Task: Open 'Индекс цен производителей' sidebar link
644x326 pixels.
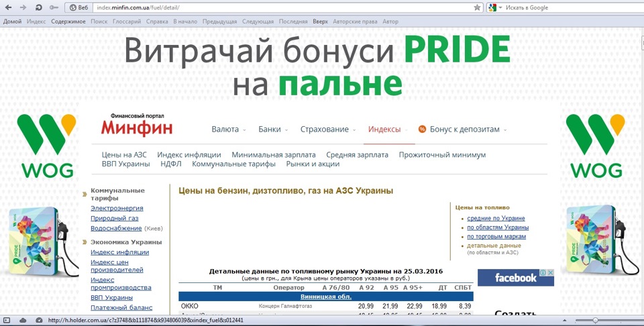Action: (x=117, y=266)
